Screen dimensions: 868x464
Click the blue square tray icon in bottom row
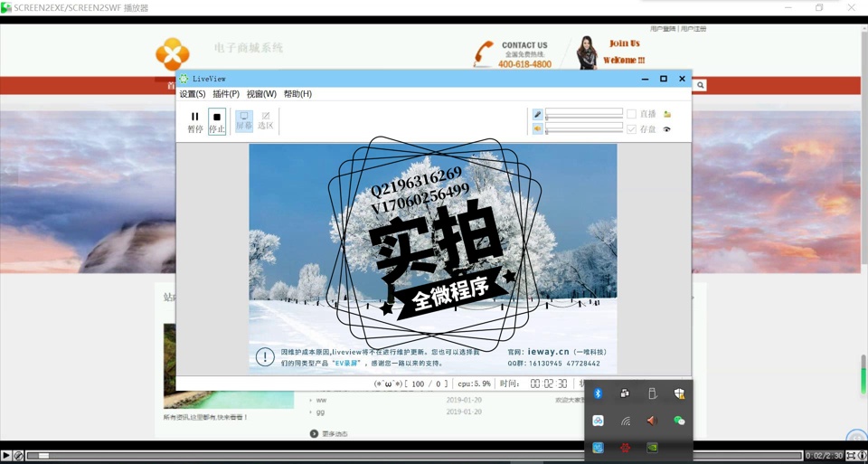coord(598,448)
